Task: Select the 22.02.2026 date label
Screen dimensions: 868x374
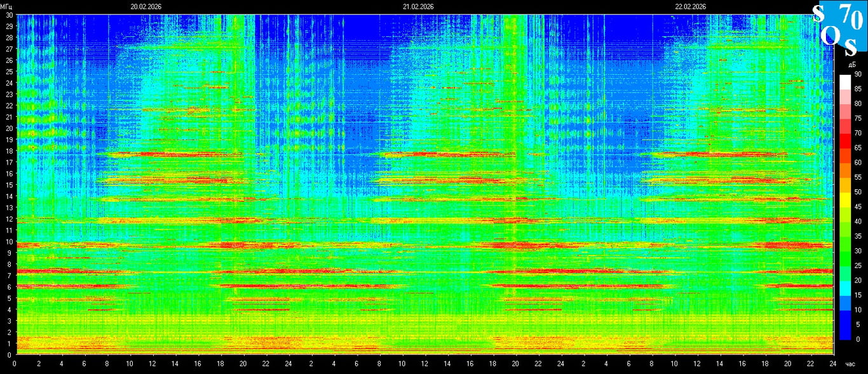Action: 691,6
